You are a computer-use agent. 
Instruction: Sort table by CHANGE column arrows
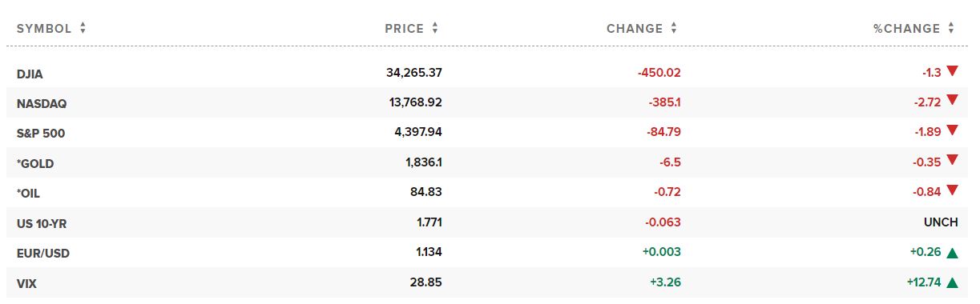(674, 28)
